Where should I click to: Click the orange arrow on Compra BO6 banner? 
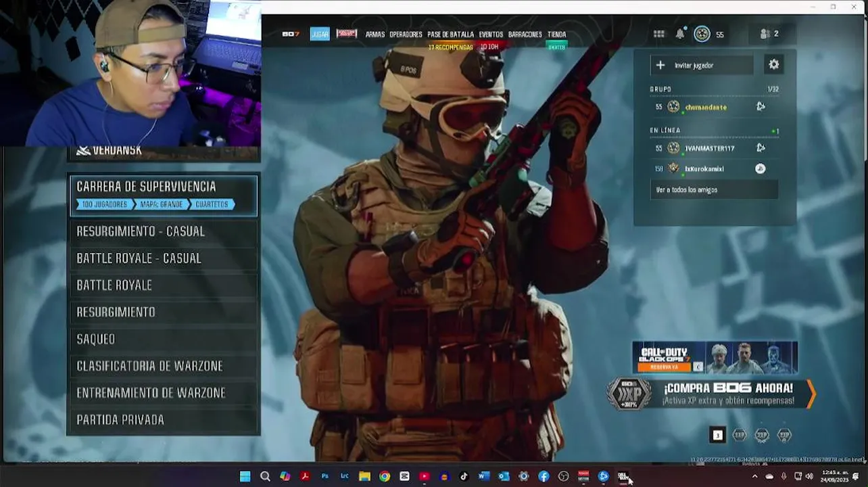point(811,393)
